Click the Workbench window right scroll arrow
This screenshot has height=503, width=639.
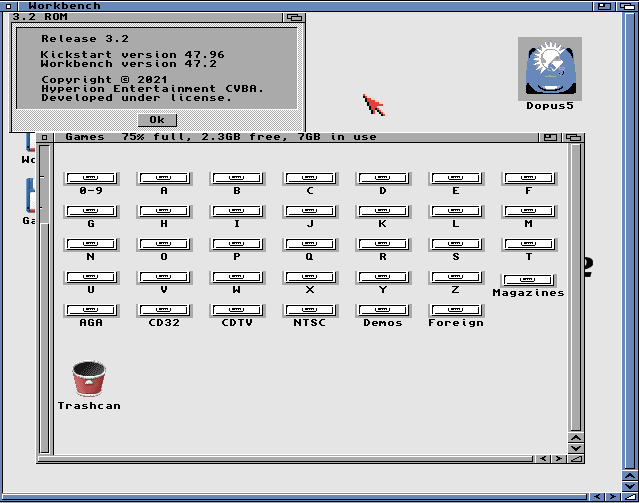pyautogui.click(x=613, y=497)
